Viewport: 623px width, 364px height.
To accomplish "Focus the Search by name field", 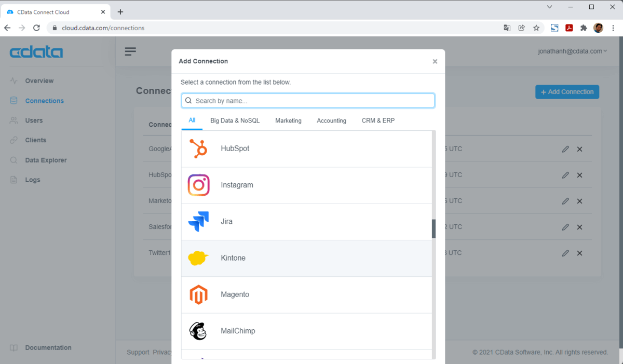I will (x=308, y=101).
